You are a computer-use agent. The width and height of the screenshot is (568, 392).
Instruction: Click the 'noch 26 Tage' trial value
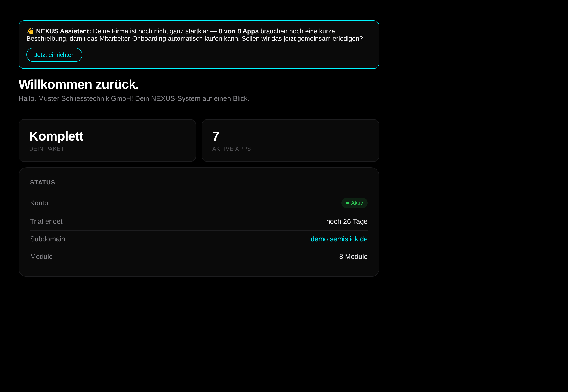point(347,222)
